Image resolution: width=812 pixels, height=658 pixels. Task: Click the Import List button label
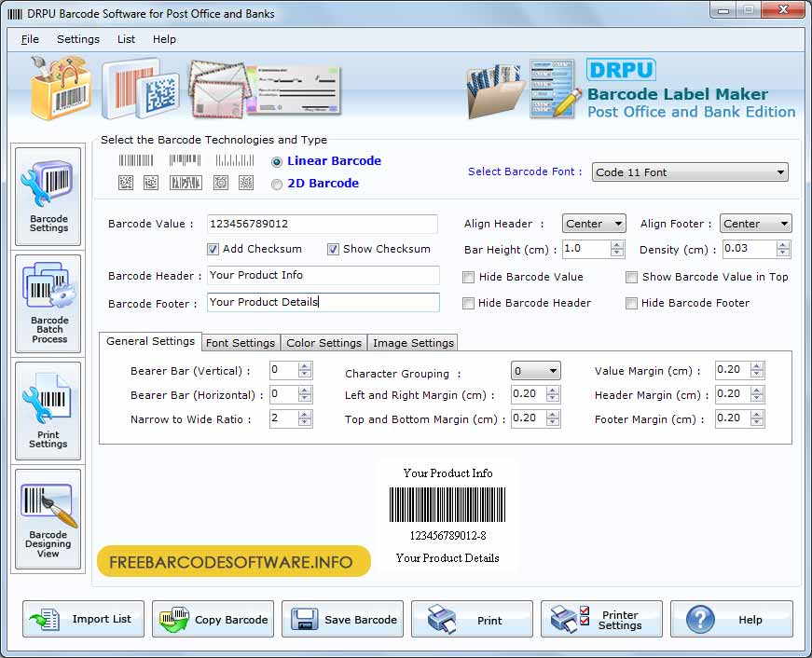[102, 619]
